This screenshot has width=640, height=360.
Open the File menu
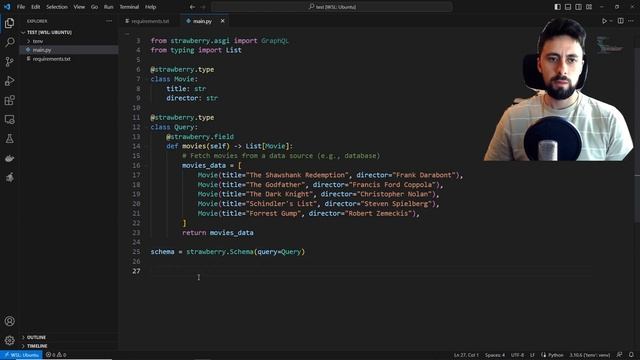[21, 7]
